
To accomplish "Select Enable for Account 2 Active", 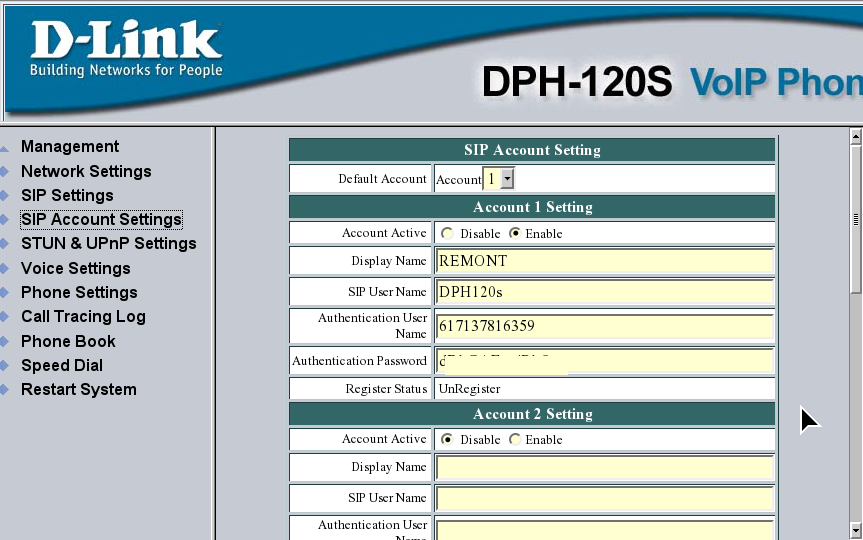I will tap(515, 439).
